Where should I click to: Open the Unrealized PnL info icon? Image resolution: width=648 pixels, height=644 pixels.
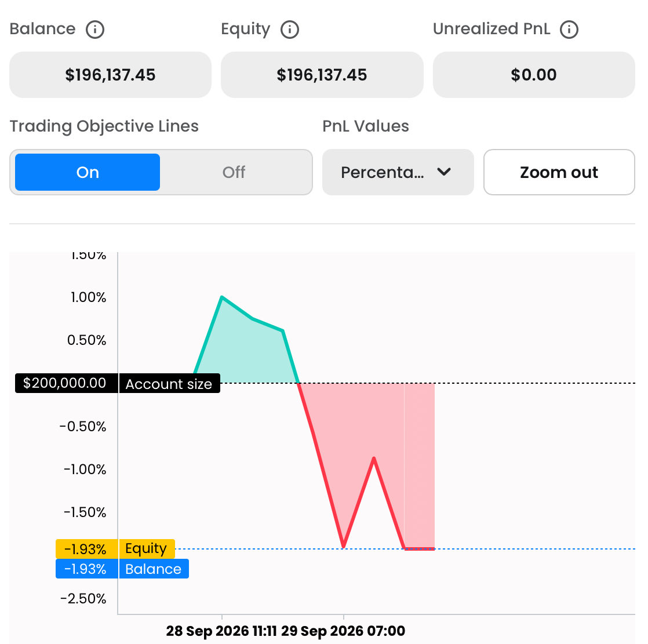coord(569,30)
